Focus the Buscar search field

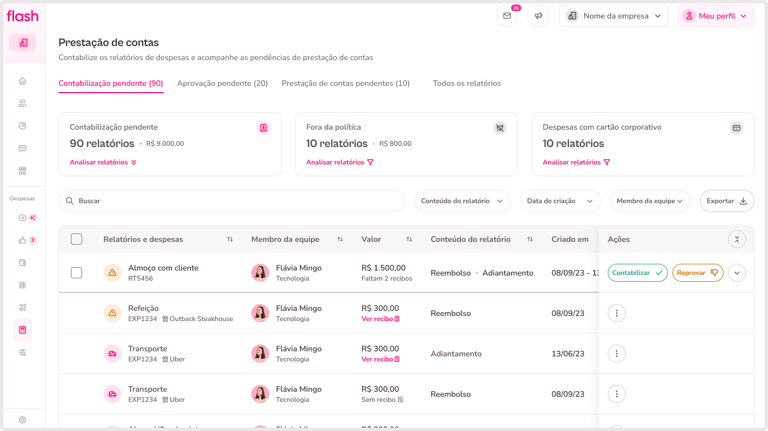click(232, 201)
